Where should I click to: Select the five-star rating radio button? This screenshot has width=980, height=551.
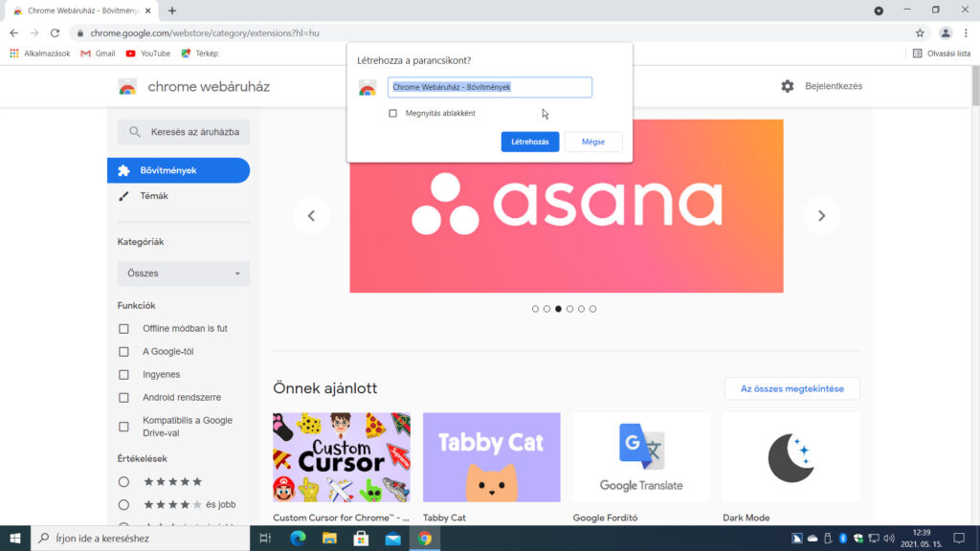123,482
